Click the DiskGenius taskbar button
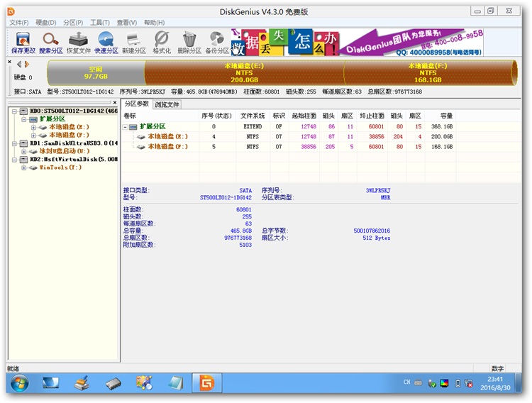Viewport: 532px width, 403px height. click(207, 383)
